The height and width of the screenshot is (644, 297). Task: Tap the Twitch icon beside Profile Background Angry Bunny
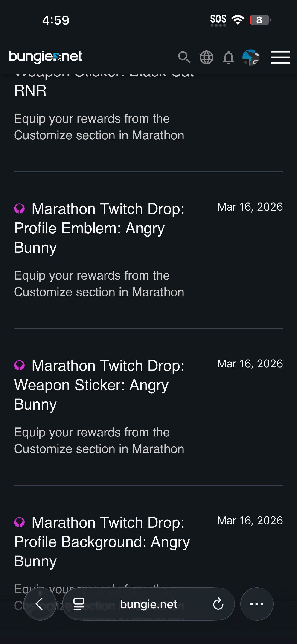(20, 522)
